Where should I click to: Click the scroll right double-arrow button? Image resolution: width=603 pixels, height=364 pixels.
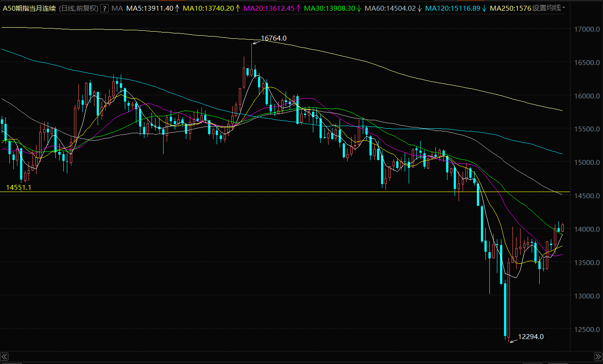[598, 356]
